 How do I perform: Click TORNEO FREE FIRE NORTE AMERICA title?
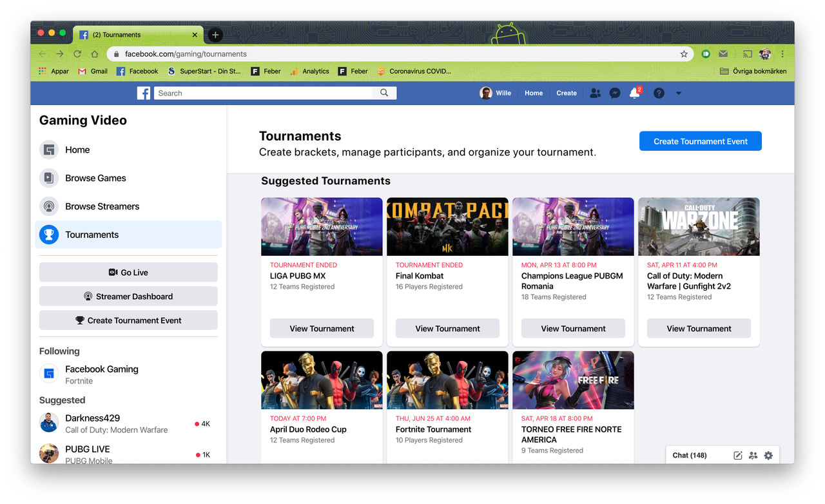tap(572, 434)
